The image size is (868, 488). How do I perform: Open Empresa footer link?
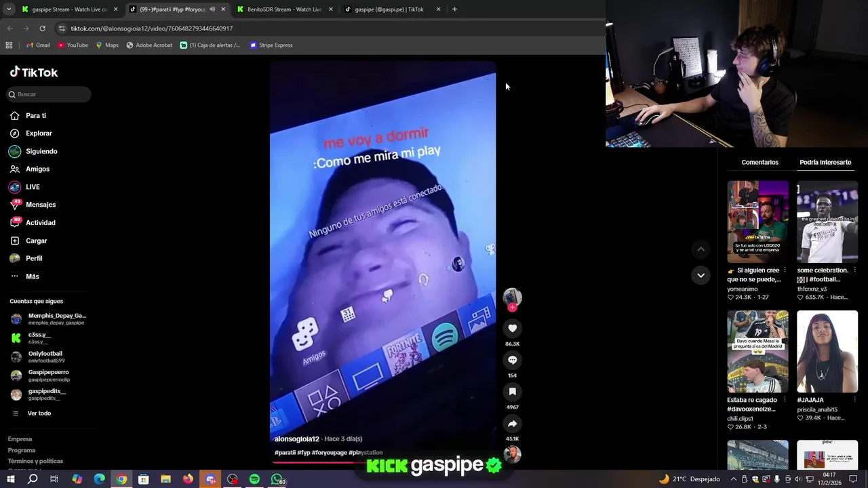(20, 439)
